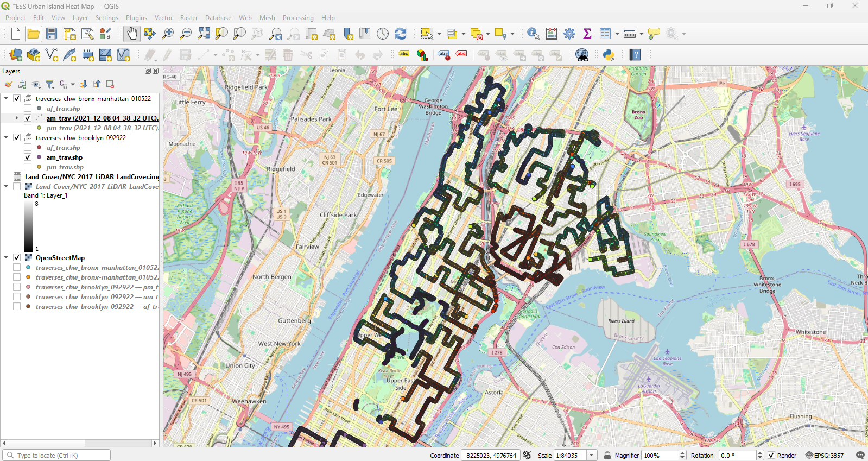
Task: Show the Brooklyn pm_trav.shp layer
Action: pos(28,167)
